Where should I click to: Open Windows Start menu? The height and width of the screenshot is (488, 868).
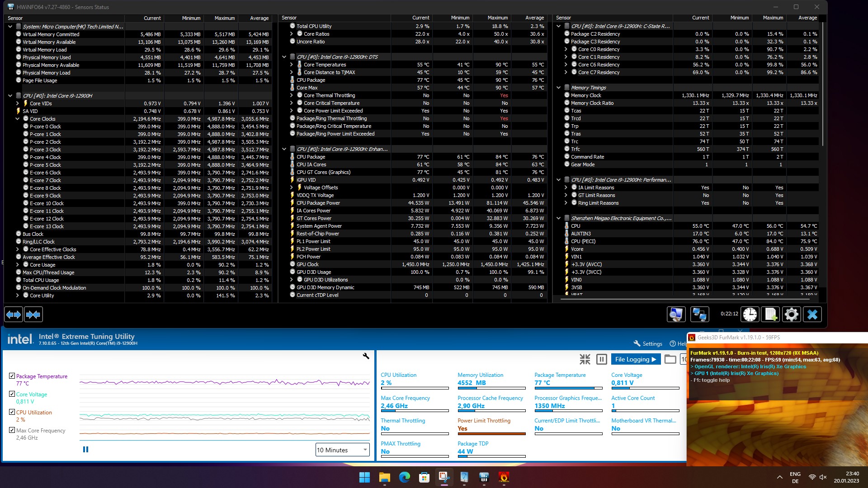364,477
